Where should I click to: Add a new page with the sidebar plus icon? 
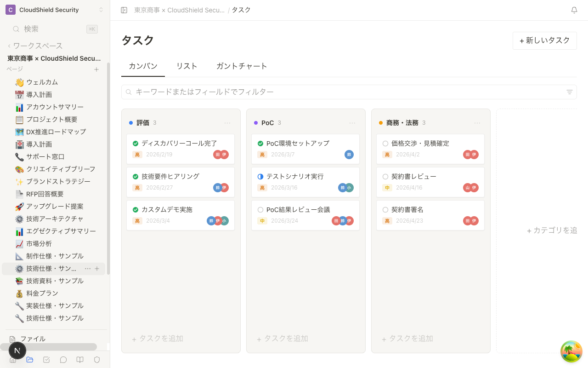[x=96, y=69]
